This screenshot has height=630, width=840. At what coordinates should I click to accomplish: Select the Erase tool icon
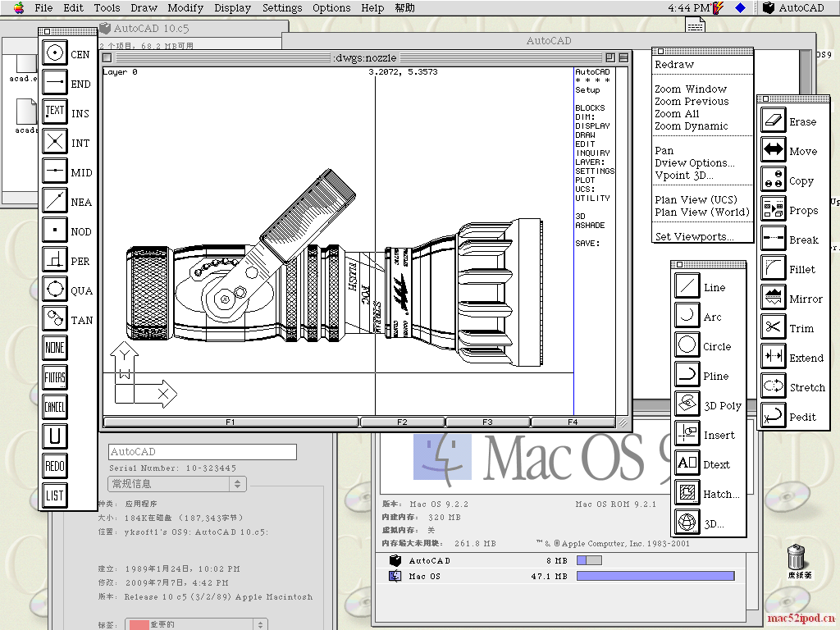click(x=773, y=120)
